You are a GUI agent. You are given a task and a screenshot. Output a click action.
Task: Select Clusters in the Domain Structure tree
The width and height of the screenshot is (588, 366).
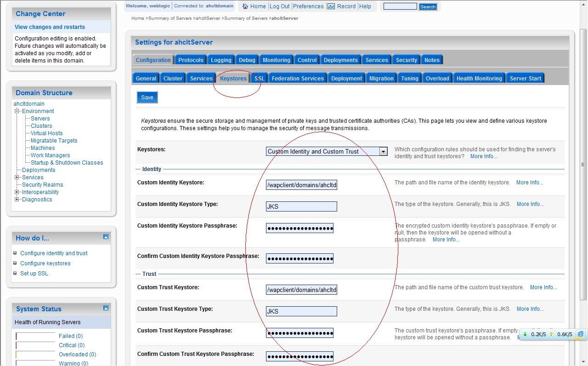point(41,126)
